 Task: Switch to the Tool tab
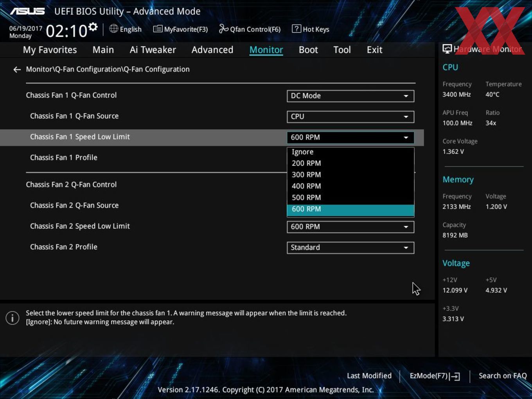click(342, 50)
